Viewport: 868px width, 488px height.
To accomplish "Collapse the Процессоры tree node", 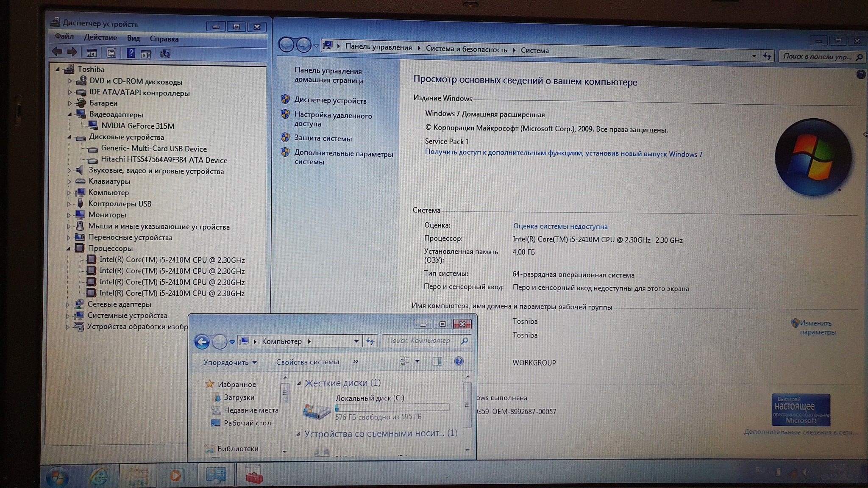I will click(68, 249).
